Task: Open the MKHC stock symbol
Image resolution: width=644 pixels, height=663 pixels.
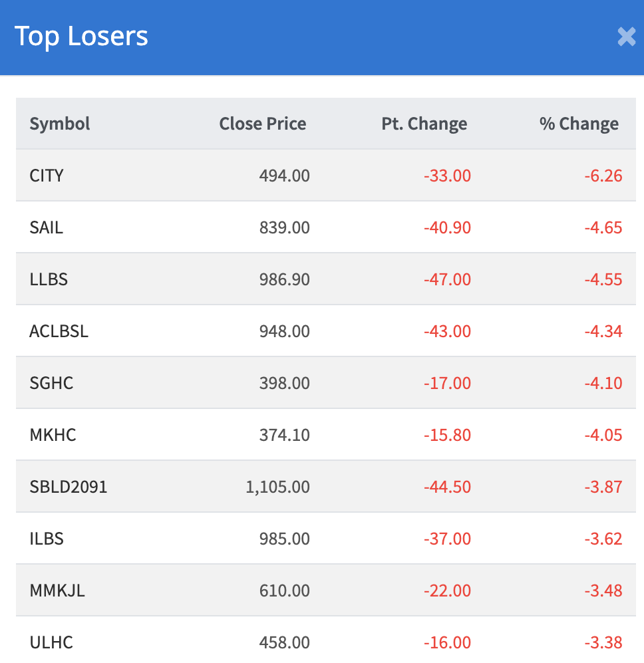Action: (53, 435)
